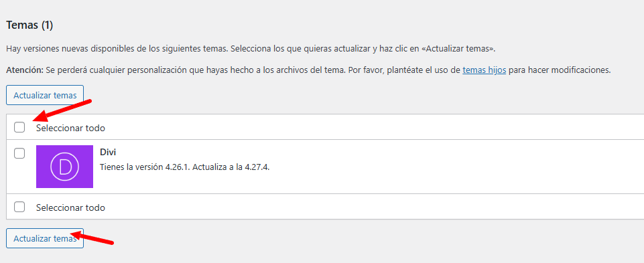This screenshot has height=263, width=644.
Task: Click the bold Atención warning label
Action: [25, 70]
